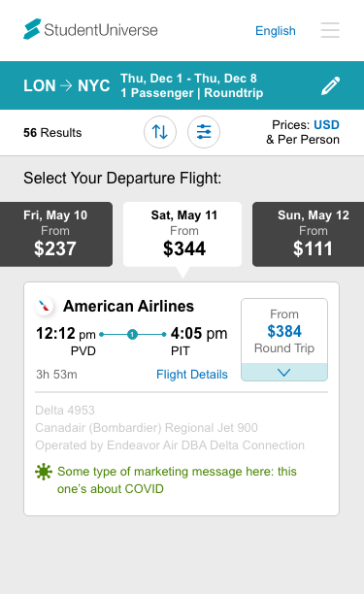
Task: Select the Sun, May 12 date tab
Action: 309,234
